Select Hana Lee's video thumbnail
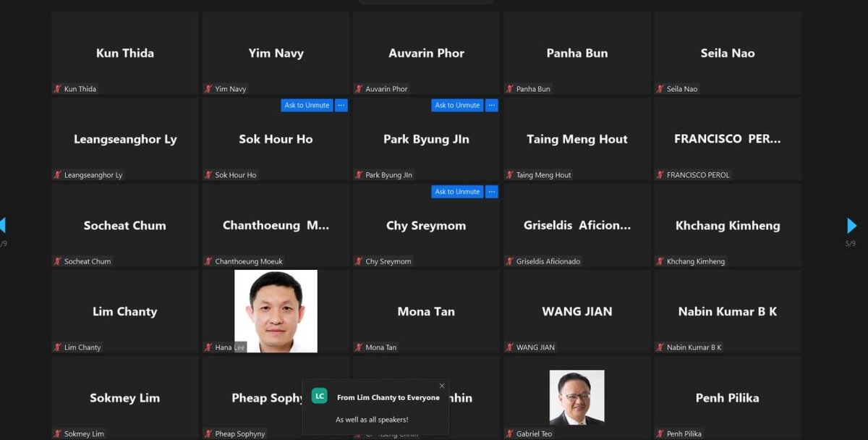The width and height of the screenshot is (868, 440). coord(276,311)
